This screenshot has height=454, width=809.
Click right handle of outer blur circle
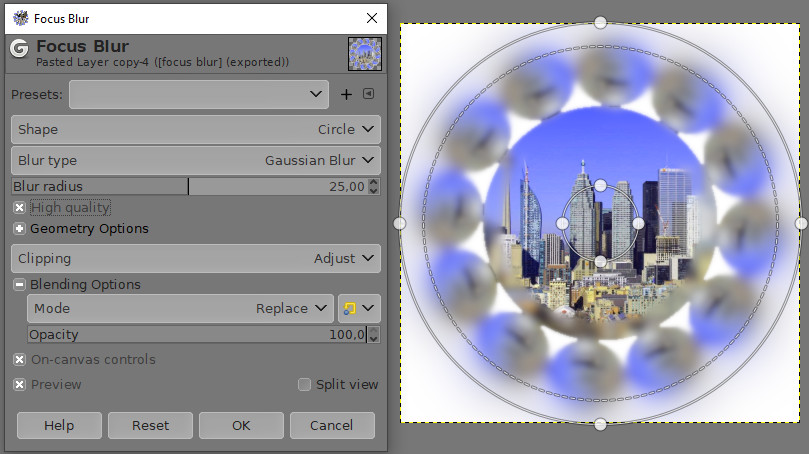(x=801, y=223)
